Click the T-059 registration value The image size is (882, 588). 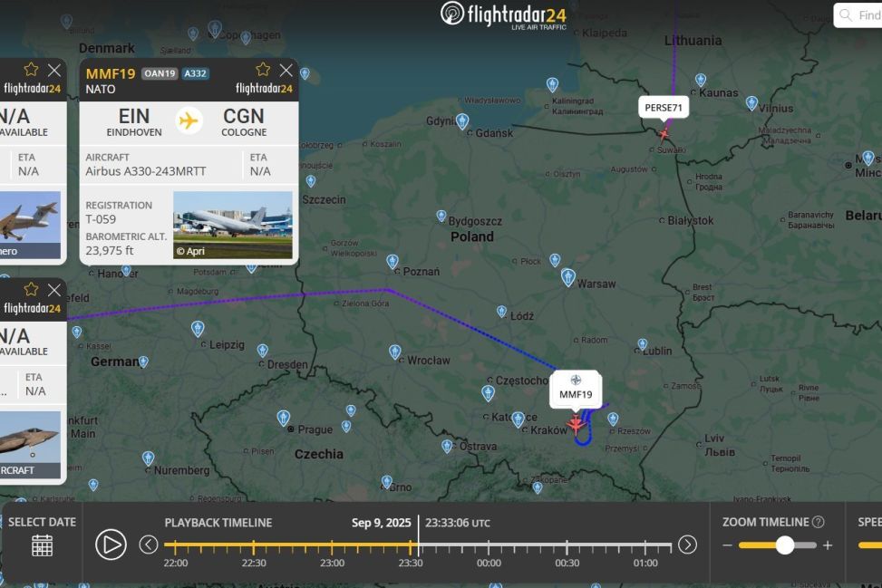101,219
